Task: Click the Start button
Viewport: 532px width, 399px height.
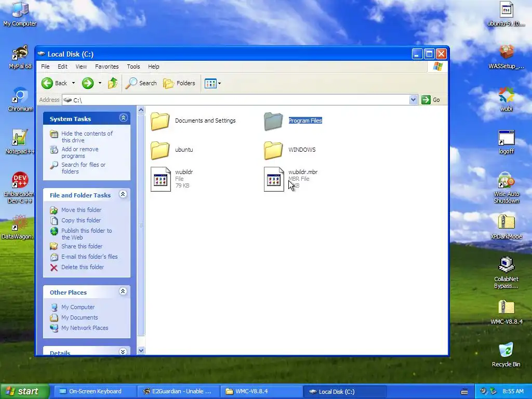Action: tap(24, 392)
